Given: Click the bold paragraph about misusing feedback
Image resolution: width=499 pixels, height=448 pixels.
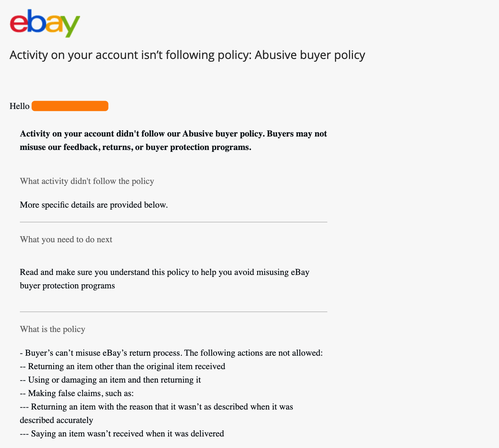Looking at the screenshot, I should tap(173, 140).
